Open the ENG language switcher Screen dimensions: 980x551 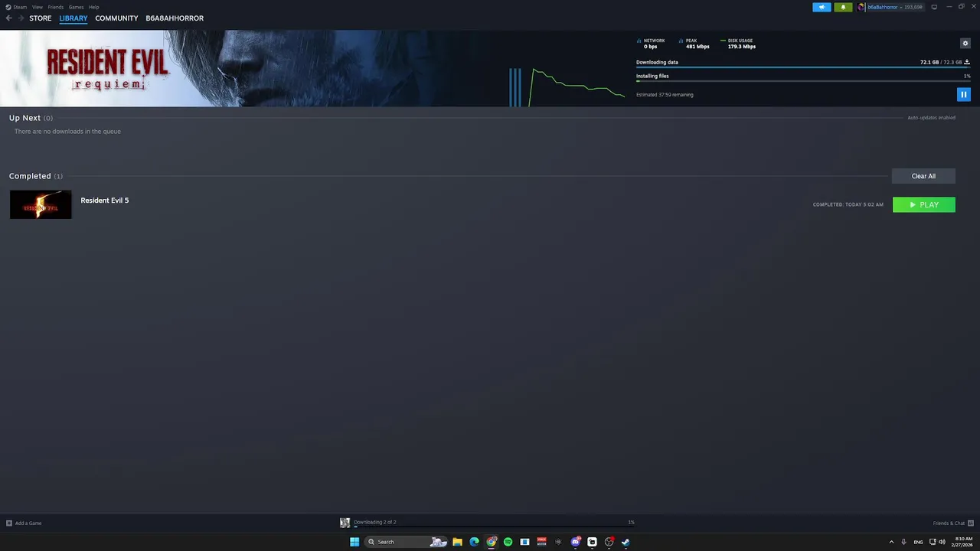(918, 542)
